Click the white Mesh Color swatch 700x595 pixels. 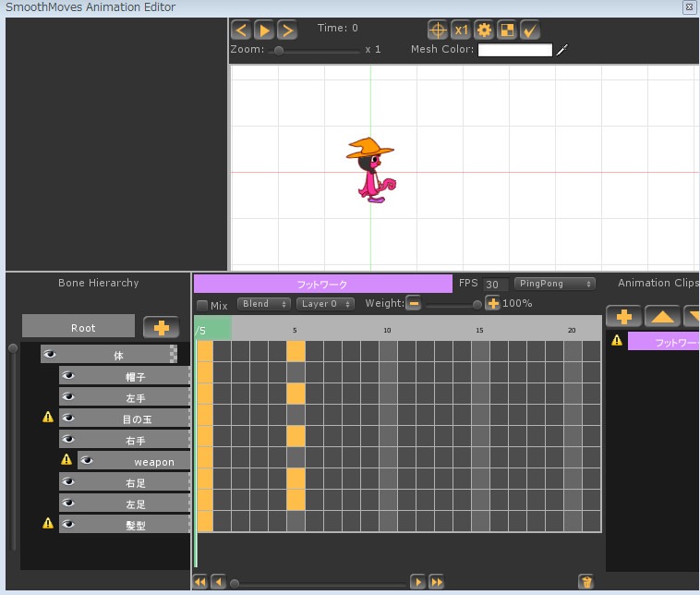[x=514, y=50]
